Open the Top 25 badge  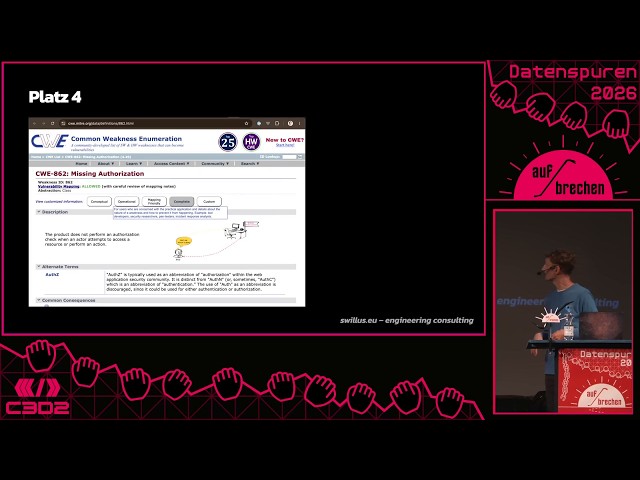(x=228, y=142)
